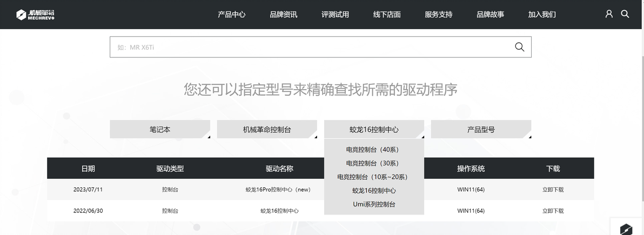The image size is (644, 235).
Task: Click the 蛟龙16Pro控制中心（new） driver name
Action: (x=279, y=190)
